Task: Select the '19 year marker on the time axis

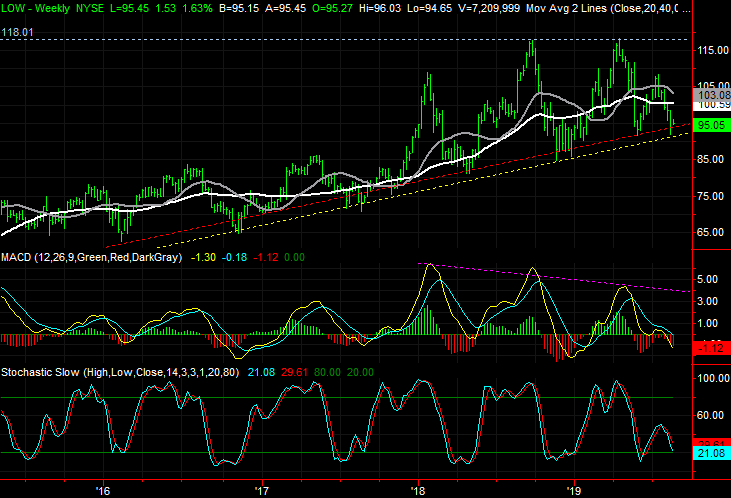Action: click(575, 489)
